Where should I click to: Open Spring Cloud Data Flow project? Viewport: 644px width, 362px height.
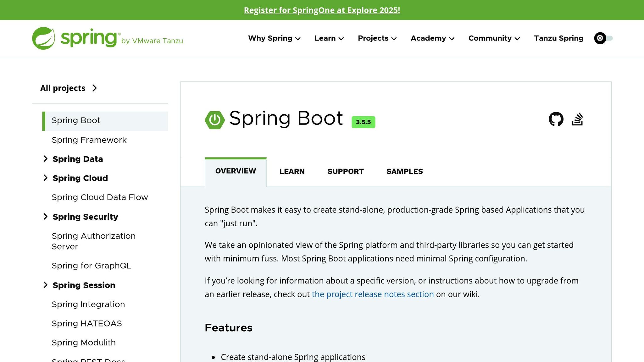(x=100, y=197)
